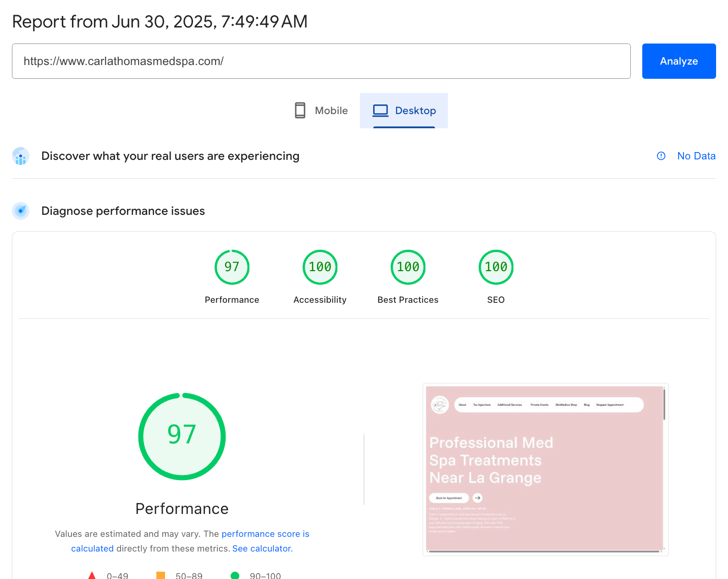Click the red triangle 0–49 legend icon
The image size is (728, 579).
tap(92, 575)
